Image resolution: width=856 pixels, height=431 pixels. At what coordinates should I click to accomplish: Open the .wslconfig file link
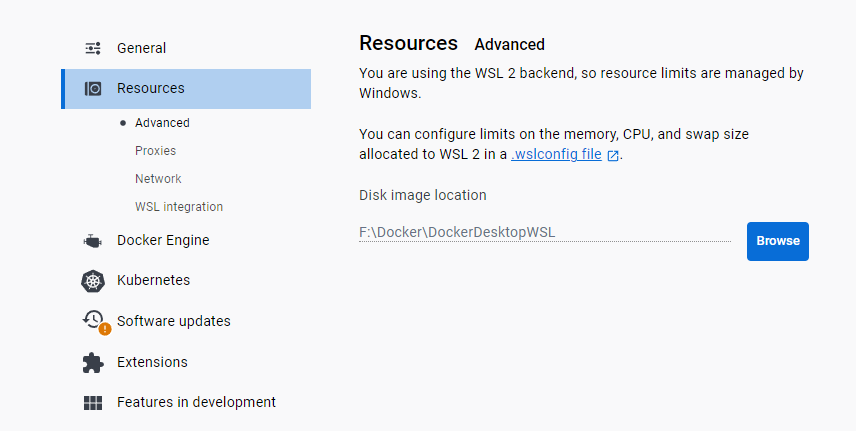tap(557, 155)
